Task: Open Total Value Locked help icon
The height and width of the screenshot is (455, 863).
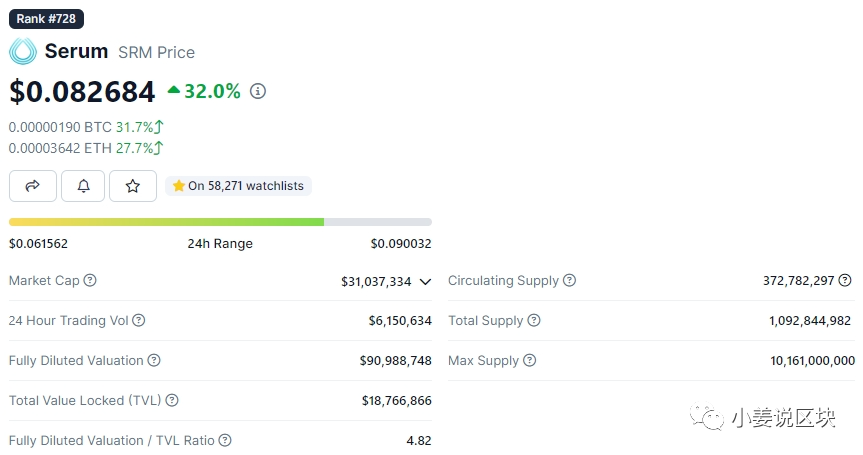Action: 172,400
